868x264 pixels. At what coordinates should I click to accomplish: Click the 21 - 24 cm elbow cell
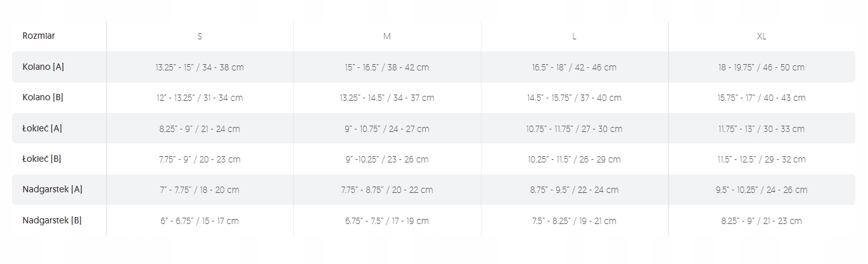tap(200, 129)
